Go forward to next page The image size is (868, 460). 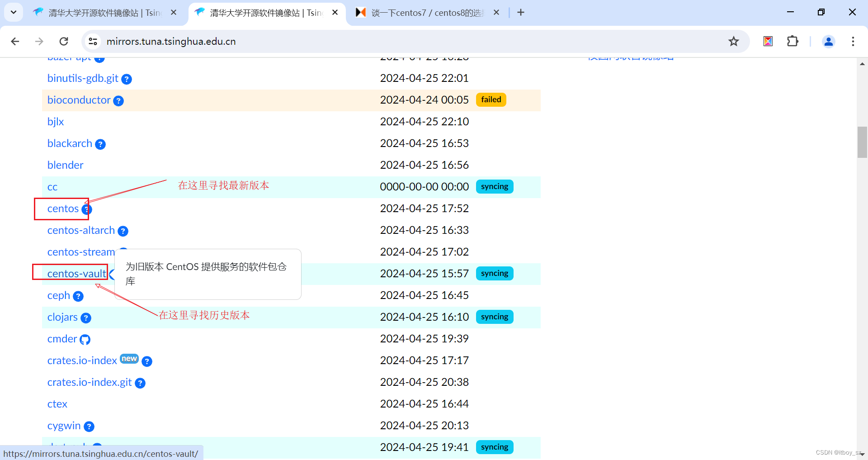point(39,42)
